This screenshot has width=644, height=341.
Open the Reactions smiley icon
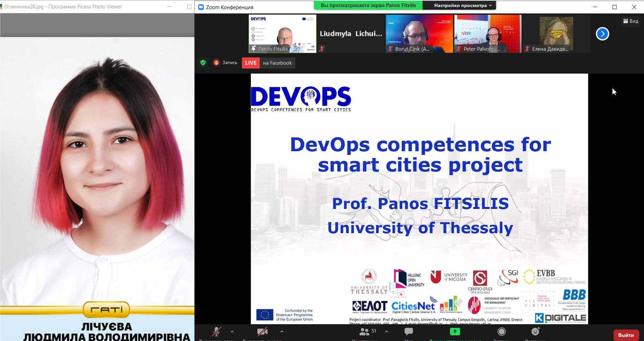click(x=536, y=331)
